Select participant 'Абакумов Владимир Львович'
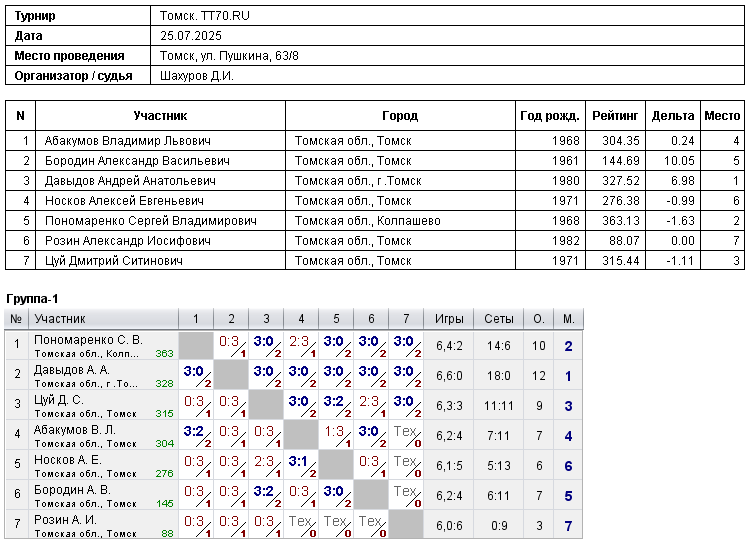Viewport: 750px width, 544px height. 128,141
